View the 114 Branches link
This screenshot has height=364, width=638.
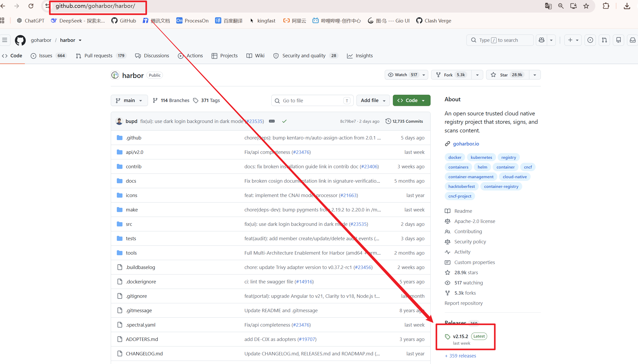171,100
